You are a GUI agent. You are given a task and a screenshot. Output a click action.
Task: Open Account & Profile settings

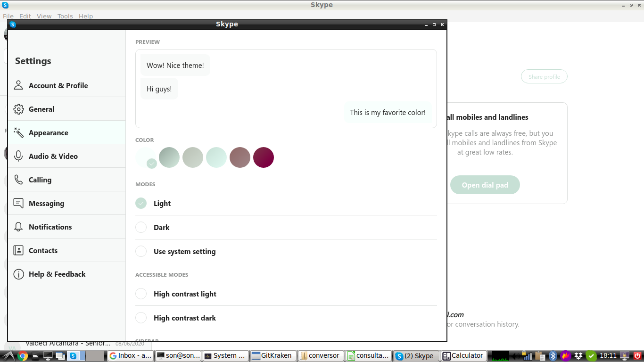(x=66, y=85)
